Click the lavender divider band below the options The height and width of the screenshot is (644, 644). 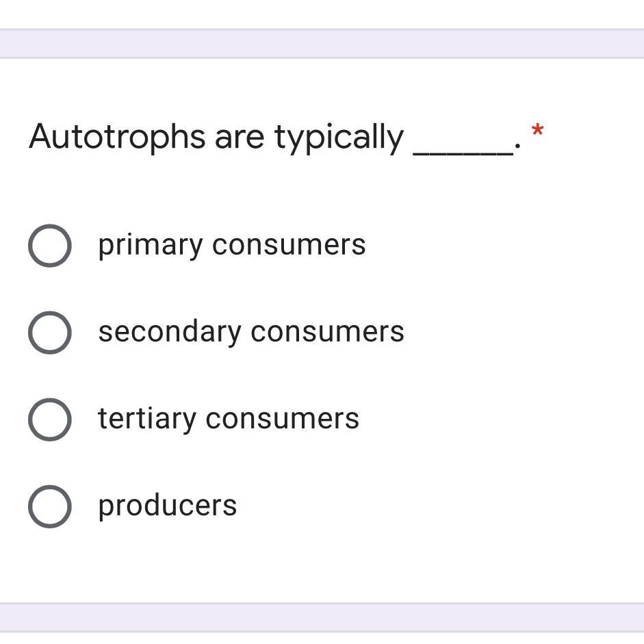click(322, 617)
